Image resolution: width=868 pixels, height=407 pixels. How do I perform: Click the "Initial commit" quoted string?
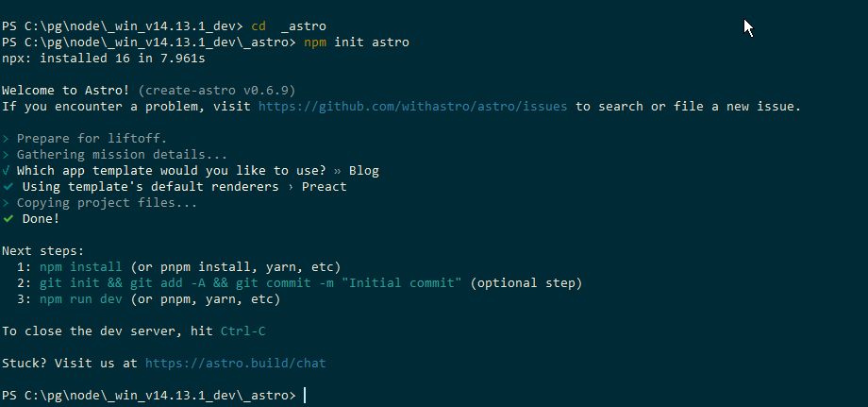(407, 283)
